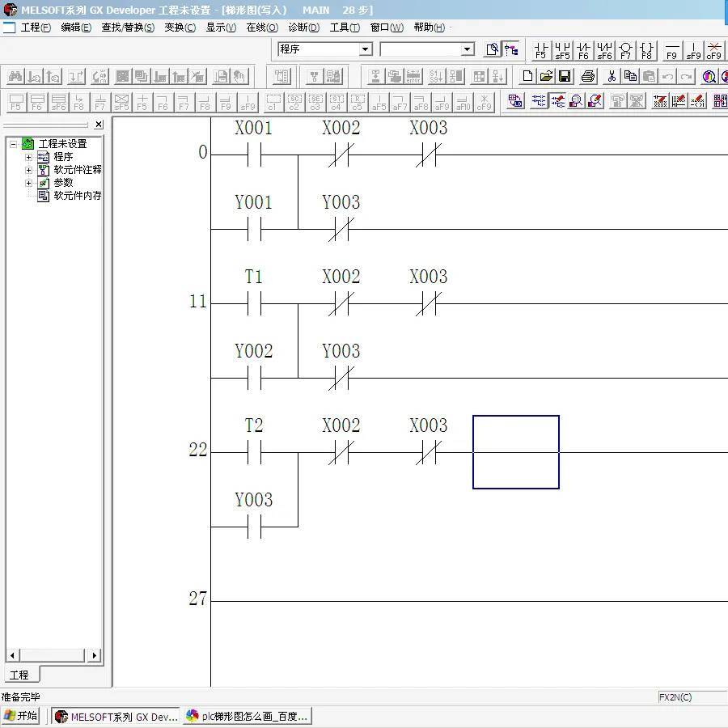Draw a vertical line (sF9)

coord(693,50)
